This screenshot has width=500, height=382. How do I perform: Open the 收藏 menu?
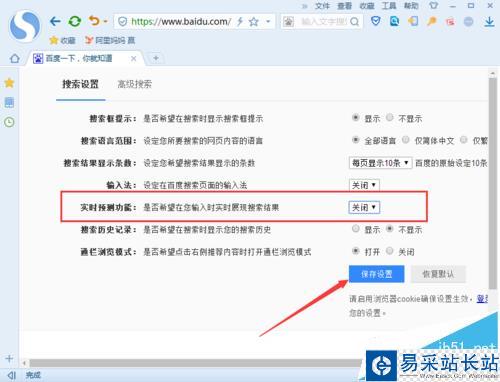(367, 6)
